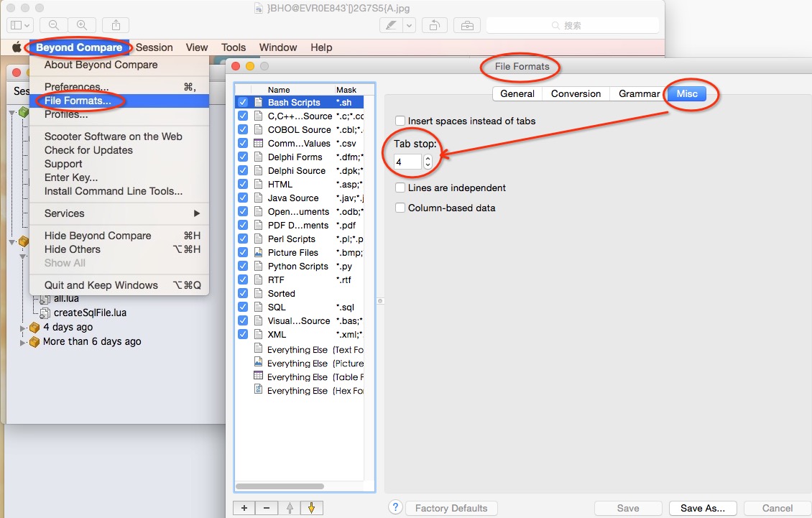Click the add format plus button
Screen dimensions: 812x518
click(x=244, y=508)
